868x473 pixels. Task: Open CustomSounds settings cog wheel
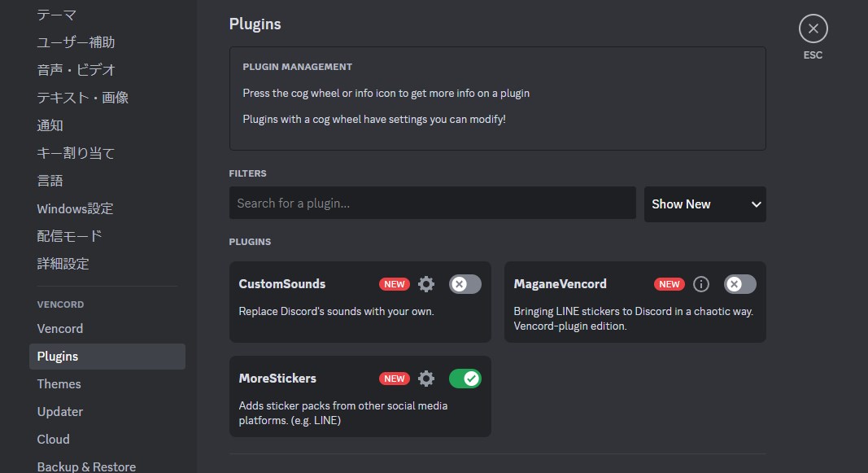coord(426,284)
